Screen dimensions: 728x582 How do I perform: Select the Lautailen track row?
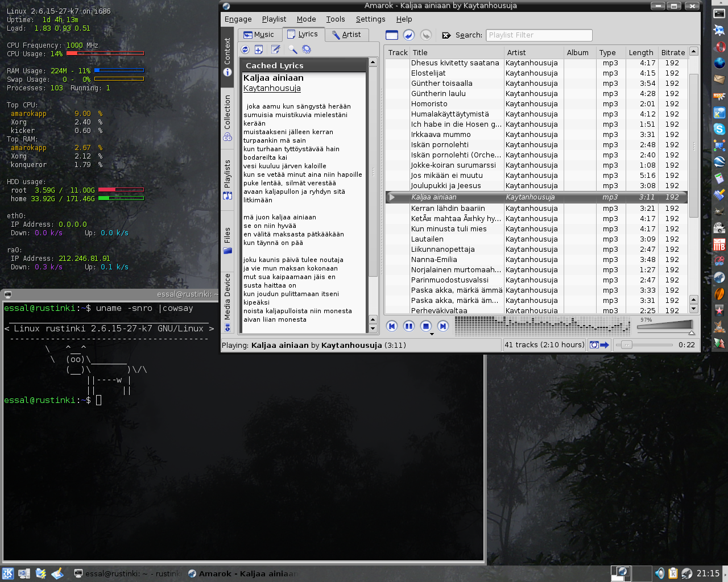(x=536, y=239)
